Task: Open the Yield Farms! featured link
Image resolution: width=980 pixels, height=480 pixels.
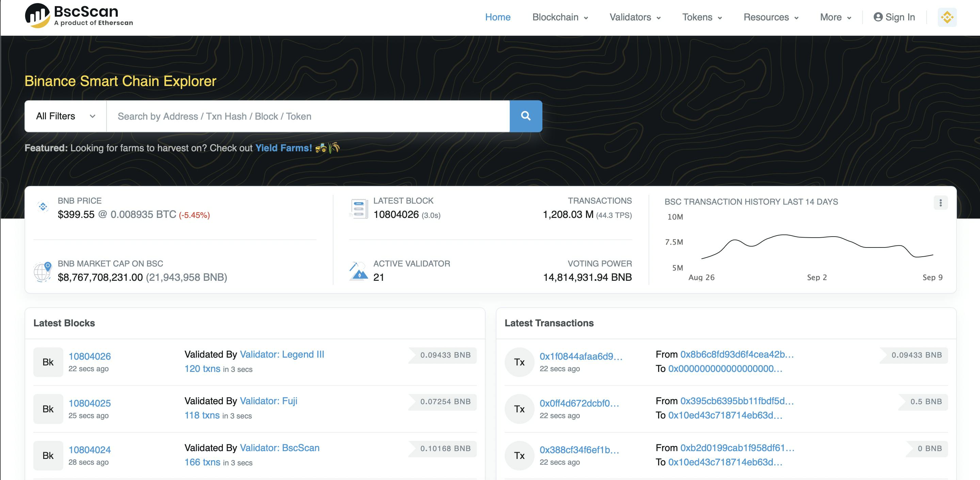Action: [x=283, y=148]
